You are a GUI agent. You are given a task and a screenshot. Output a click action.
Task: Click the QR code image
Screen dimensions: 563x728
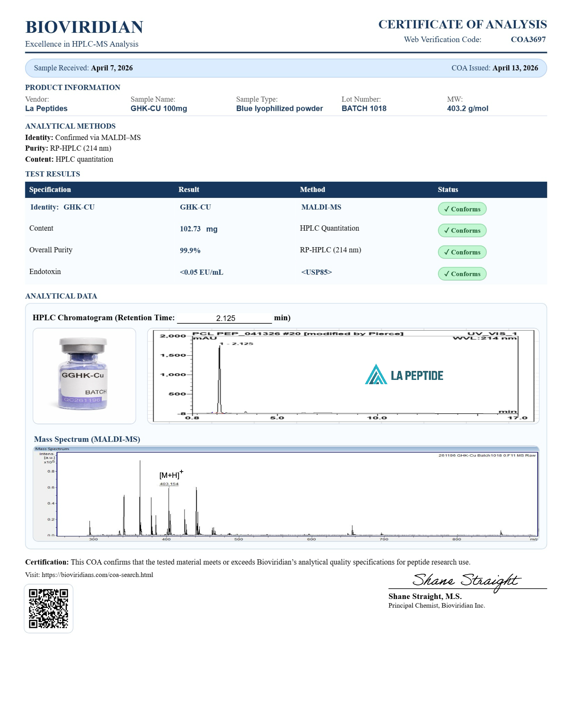point(48,608)
